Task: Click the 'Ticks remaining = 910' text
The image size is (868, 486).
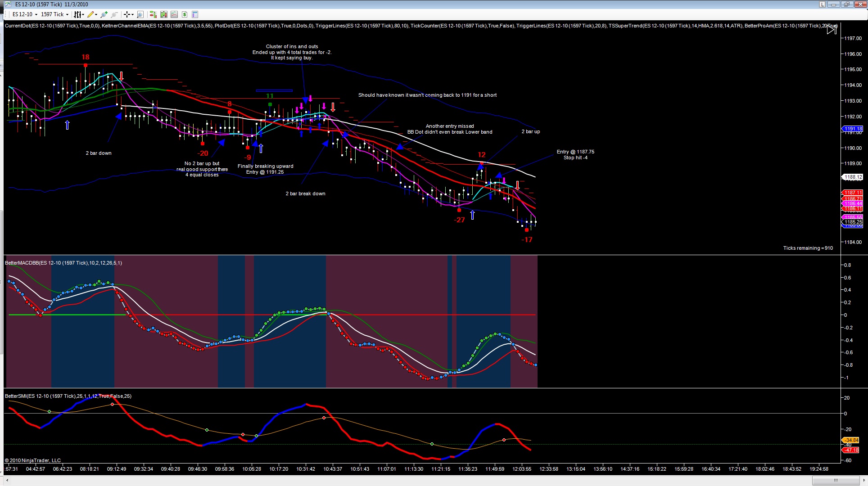Action: (808, 248)
